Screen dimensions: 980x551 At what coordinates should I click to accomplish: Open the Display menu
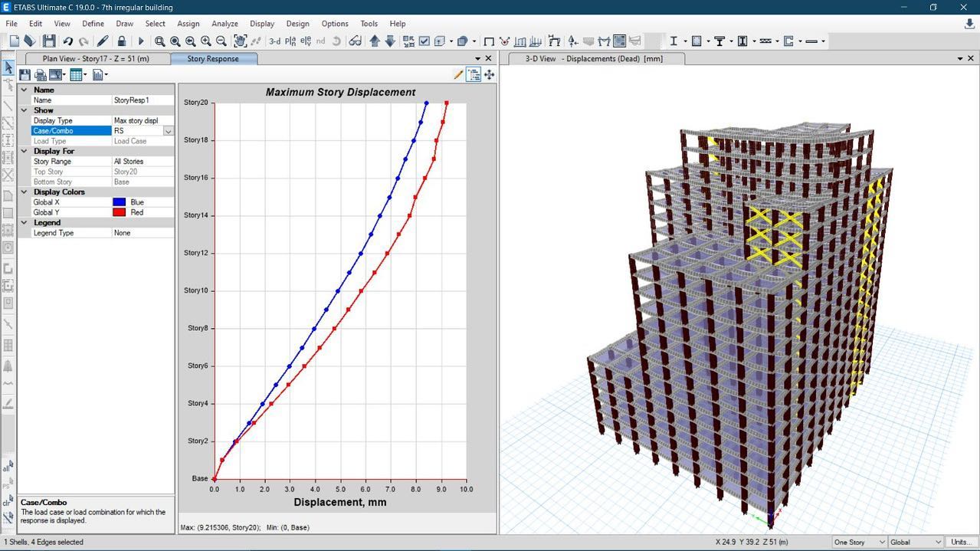coord(262,24)
